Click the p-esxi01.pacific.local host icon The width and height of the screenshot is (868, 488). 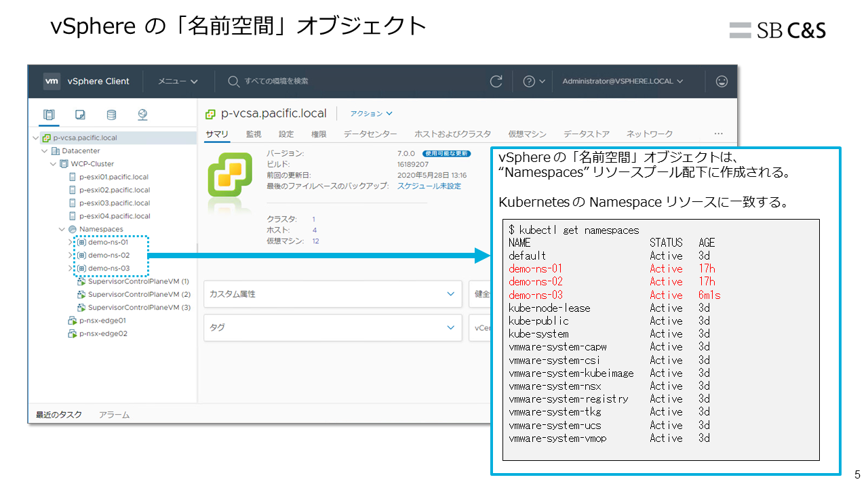[x=73, y=177]
